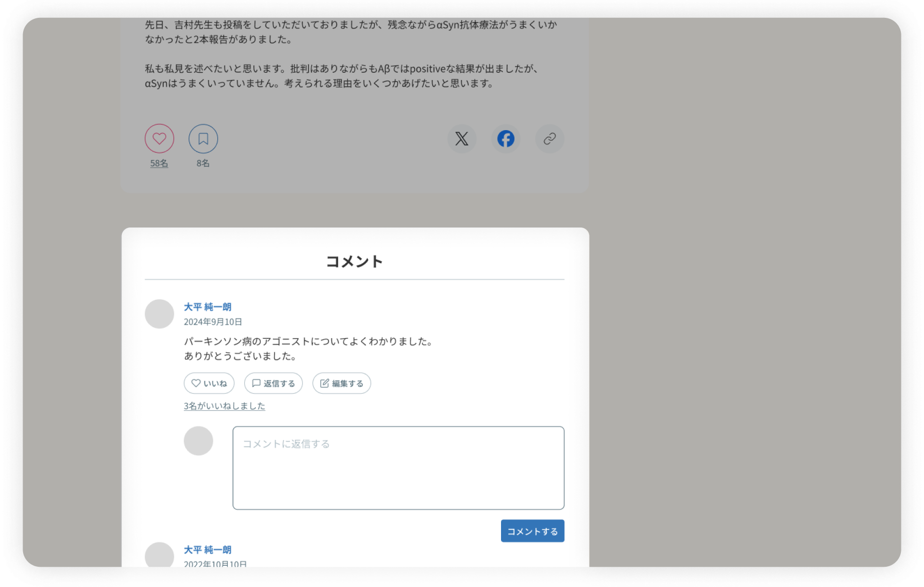Screen dimensions: 924x587
Task: Click the paragraph starting 私も私見を述べたい
Action: coord(342,76)
